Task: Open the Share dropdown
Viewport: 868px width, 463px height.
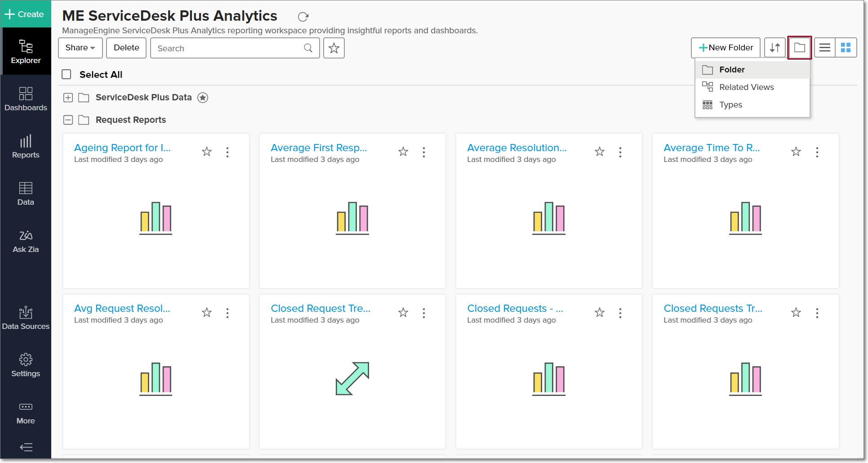Action: 80,48
